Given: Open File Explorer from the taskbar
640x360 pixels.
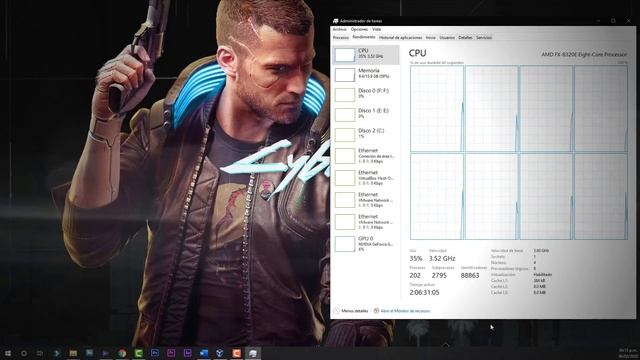Looking at the screenshot, I should (x=73, y=353).
